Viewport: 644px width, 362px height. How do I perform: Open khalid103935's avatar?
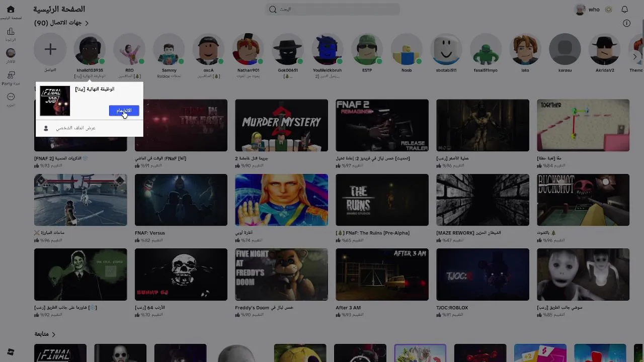coord(90,49)
